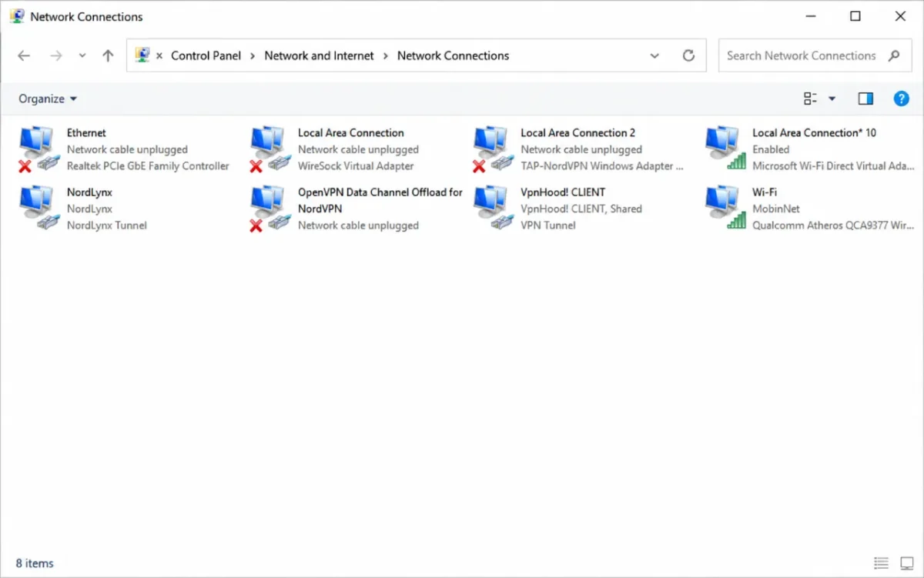Click "VpnHood! CLIENT, Shared" status text
The height and width of the screenshot is (578, 924).
pyautogui.click(x=581, y=209)
